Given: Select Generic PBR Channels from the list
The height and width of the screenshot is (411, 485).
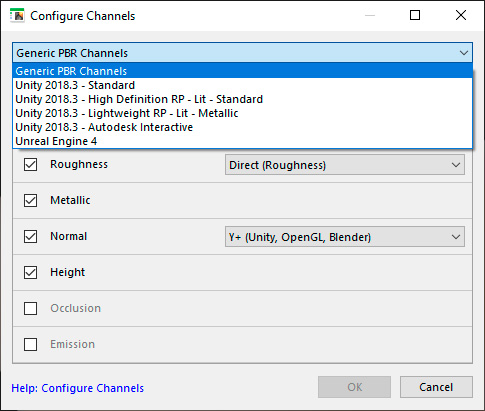Looking at the screenshot, I should pyautogui.click(x=242, y=71).
